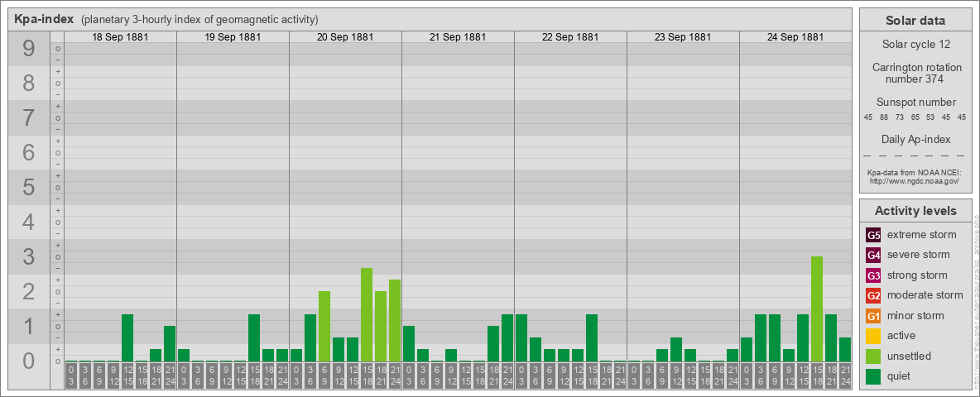Select the yellow 'active' legend swatch
This screenshot has width=980, height=397.
point(873,336)
